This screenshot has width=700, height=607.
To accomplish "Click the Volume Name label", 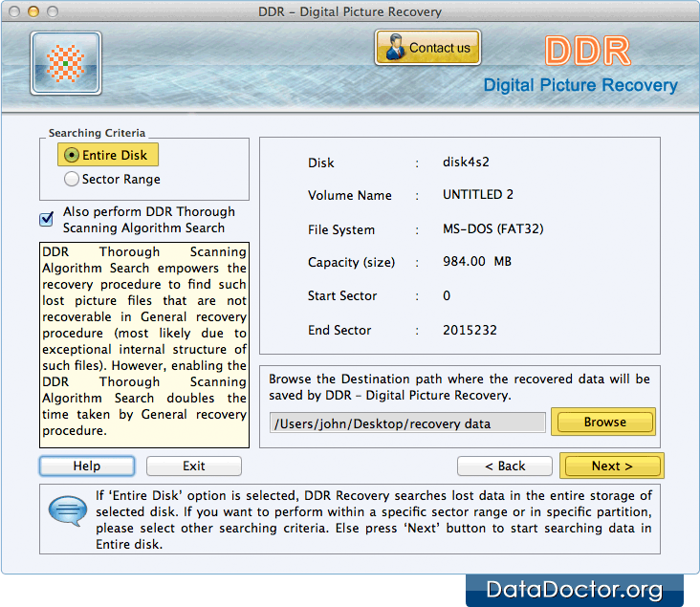I will click(x=350, y=196).
